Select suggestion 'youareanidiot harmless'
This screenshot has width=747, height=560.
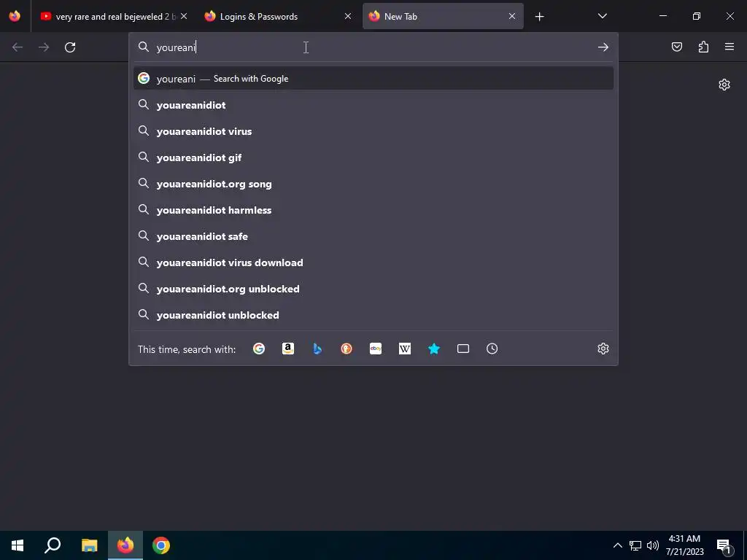[373, 210]
